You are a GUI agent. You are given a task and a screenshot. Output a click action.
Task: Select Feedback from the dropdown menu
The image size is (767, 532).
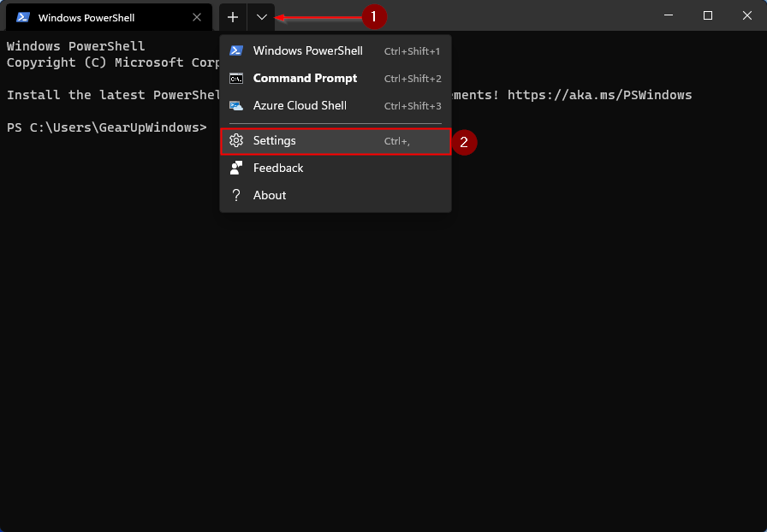click(278, 168)
